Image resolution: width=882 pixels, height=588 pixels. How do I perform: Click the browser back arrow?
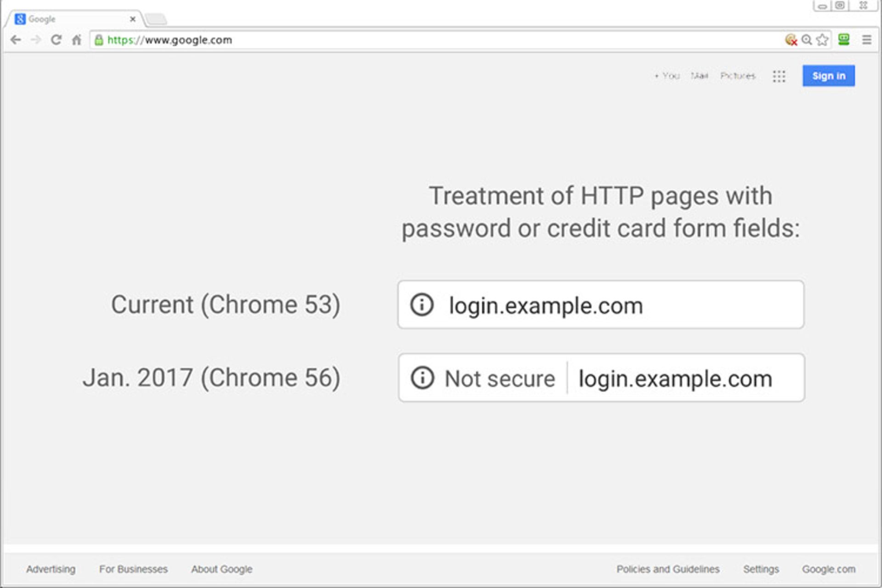16,40
